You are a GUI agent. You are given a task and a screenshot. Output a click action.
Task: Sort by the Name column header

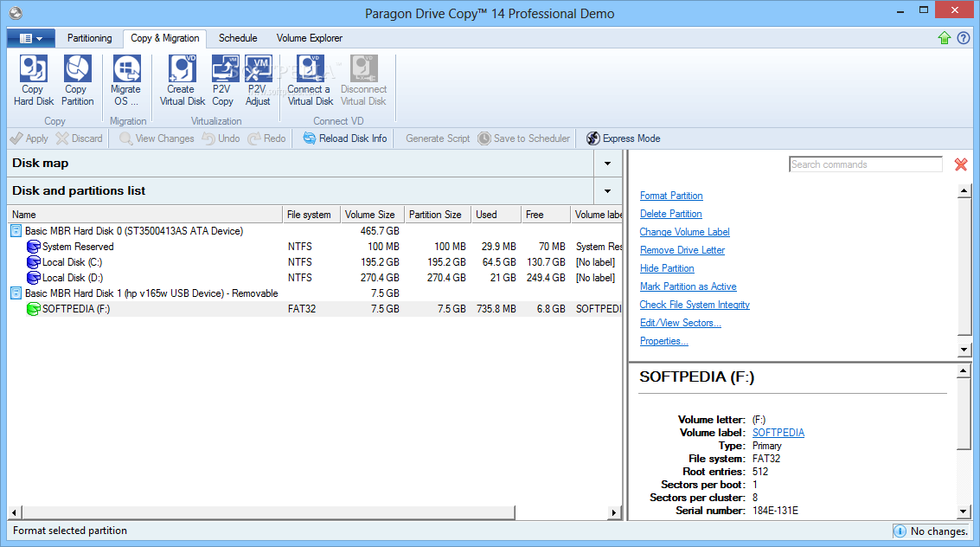coord(145,215)
